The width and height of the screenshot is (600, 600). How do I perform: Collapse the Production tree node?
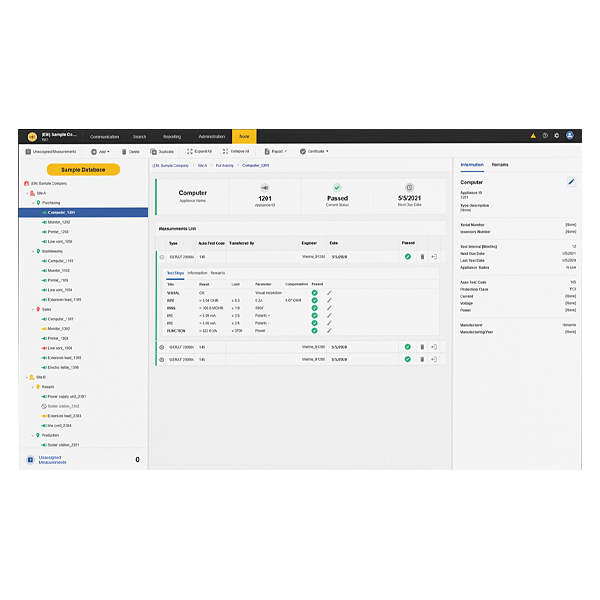[x=33, y=435]
